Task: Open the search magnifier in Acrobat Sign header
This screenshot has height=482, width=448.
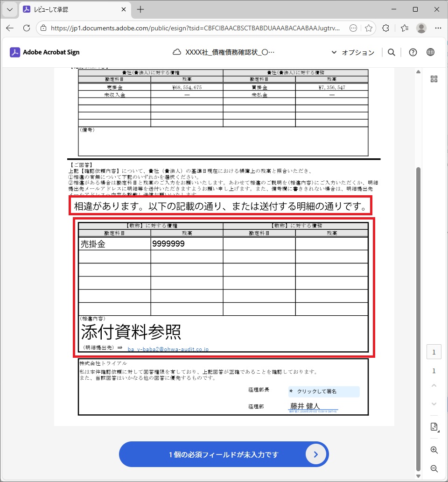Action: [x=392, y=52]
